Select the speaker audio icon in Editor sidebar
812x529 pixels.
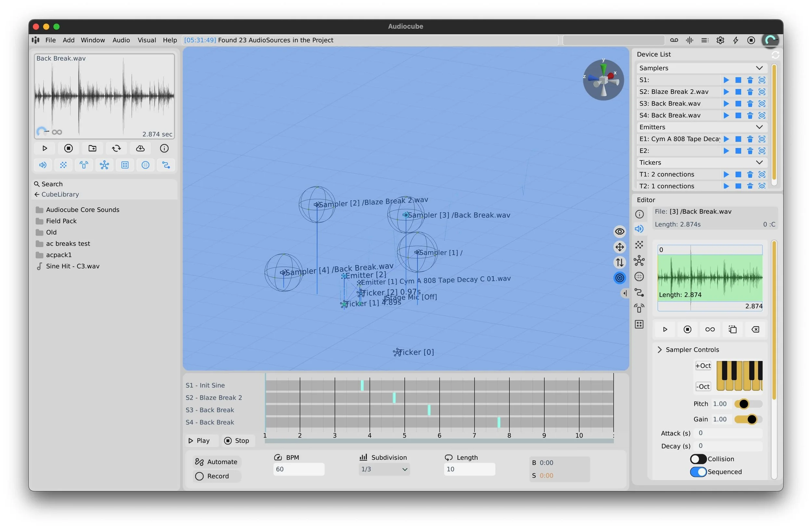tap(639, 229)
